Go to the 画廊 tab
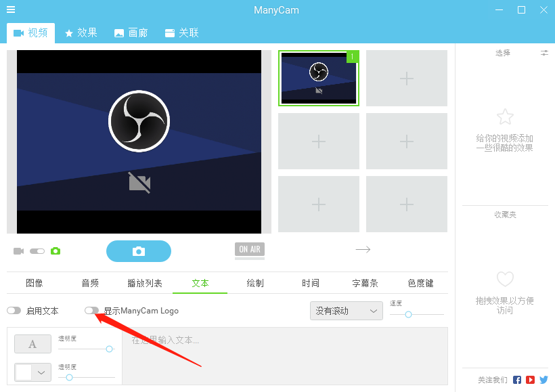Image resolution: width=555 pixels, height=392 pixels. tap(131, 33)
